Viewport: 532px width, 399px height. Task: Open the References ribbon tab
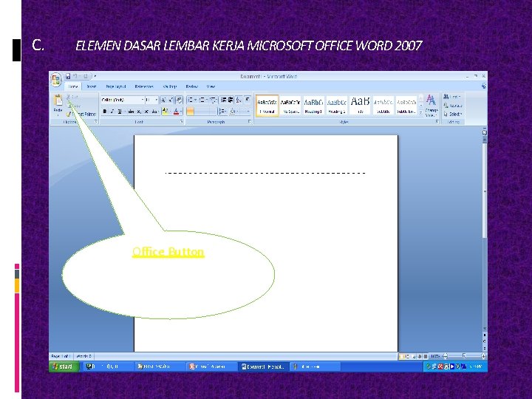144,86
